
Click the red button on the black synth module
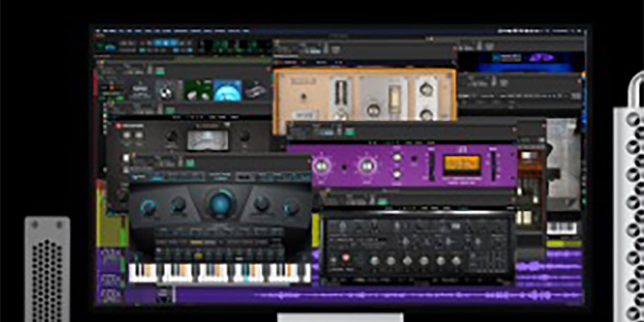[x=345, y=258]
